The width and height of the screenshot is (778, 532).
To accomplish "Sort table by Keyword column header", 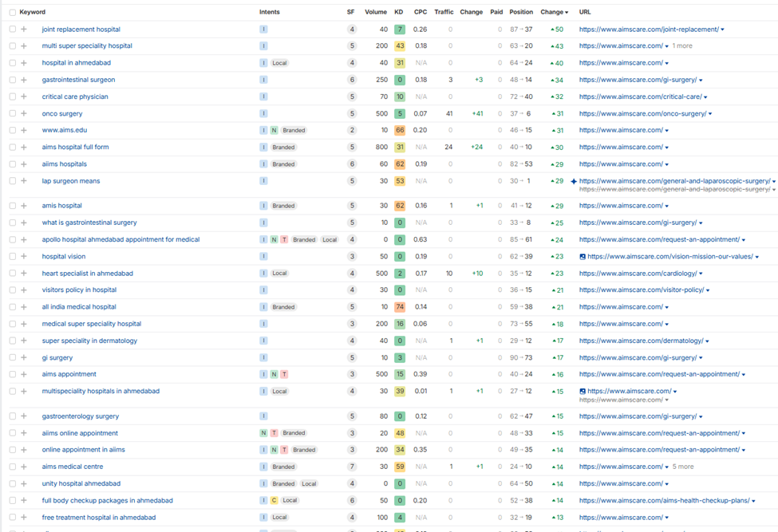I will pos(32,12).
